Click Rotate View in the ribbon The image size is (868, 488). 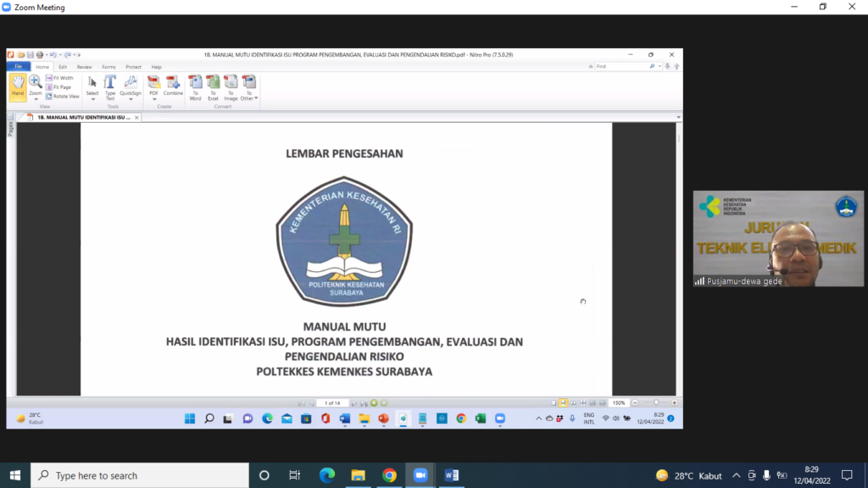63,97
